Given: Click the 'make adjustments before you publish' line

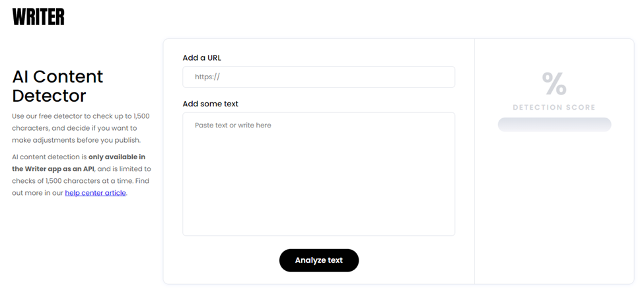Looking at the screenshot, I should tap(77, 140).
